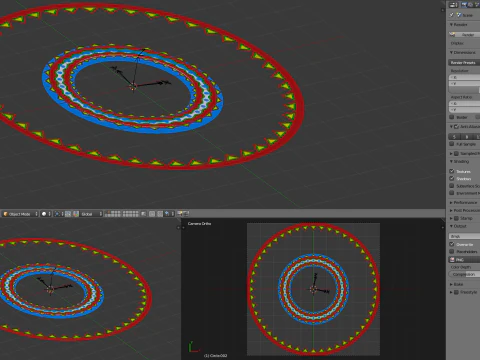The width and height of the screenshot is (480, 360).
Task: Open the Object Mode selector
Action: [x=20, y=214]
